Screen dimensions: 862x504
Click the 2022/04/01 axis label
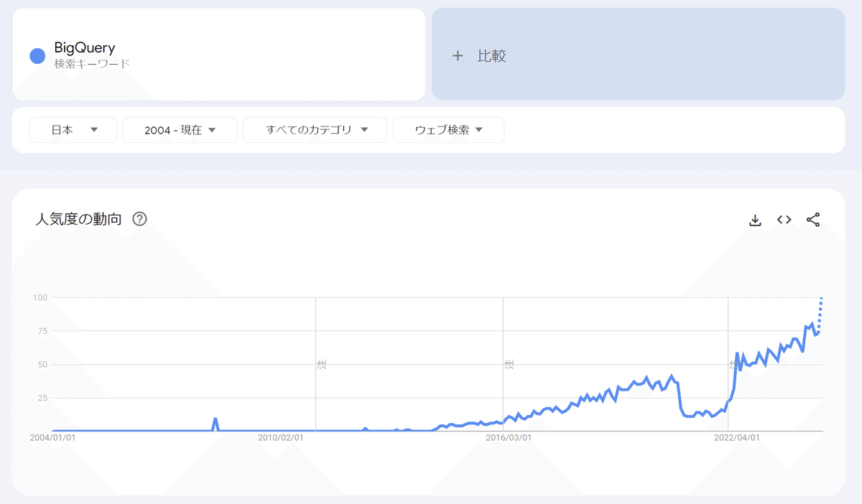[x=736, y=437]
